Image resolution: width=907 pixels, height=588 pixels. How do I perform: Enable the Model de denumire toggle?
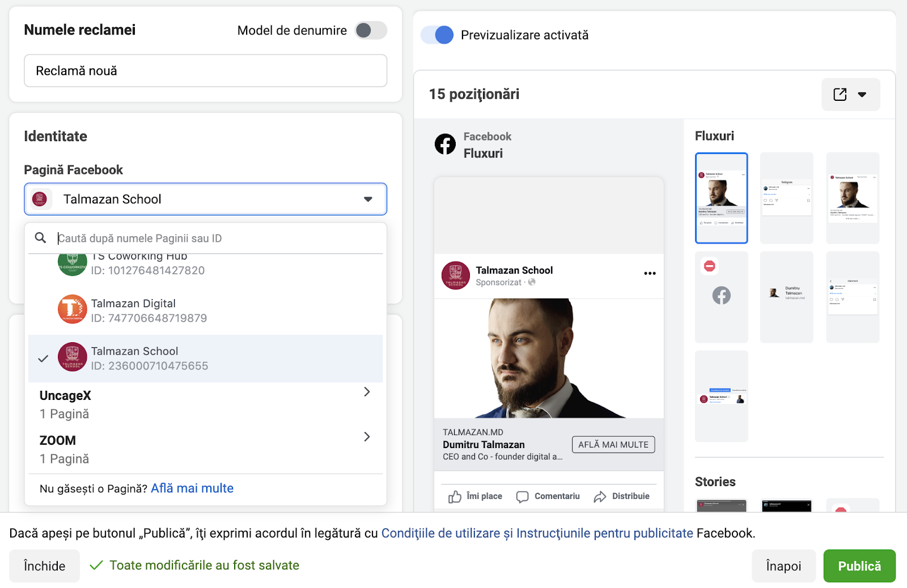(371, 31)
